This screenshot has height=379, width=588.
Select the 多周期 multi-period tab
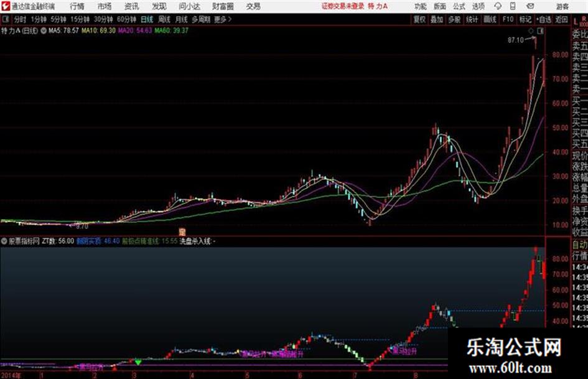click(201, 19)
